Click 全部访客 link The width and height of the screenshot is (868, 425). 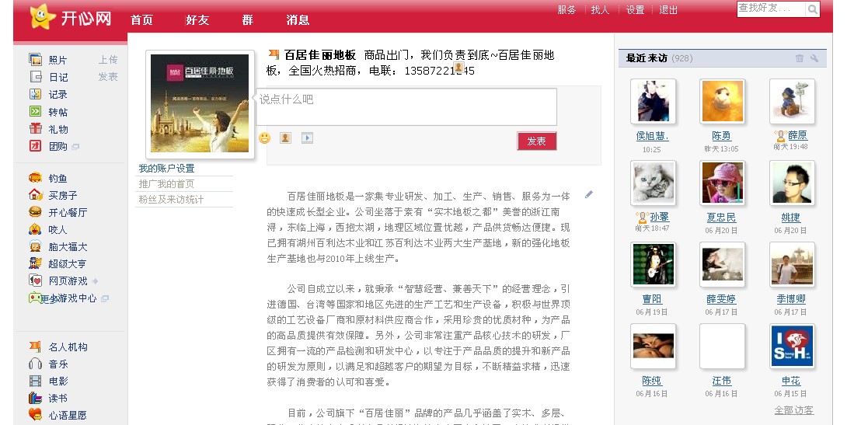(794, 410)
